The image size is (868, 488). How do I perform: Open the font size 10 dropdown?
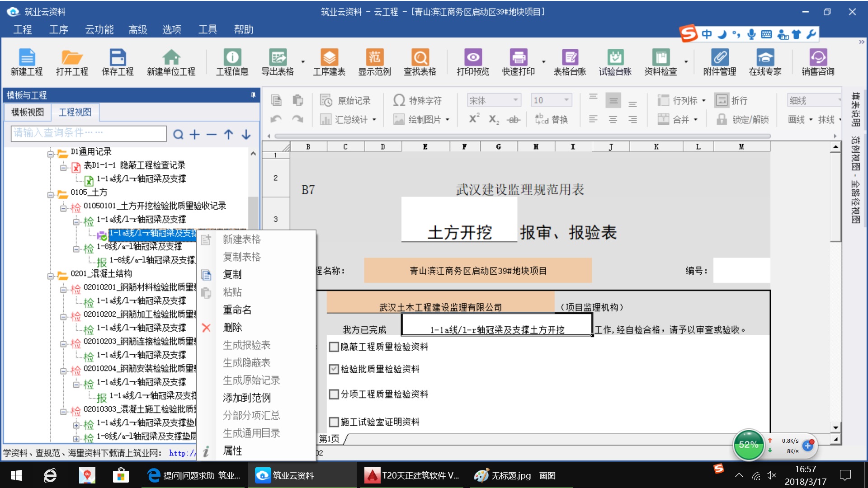click(566, 100)
